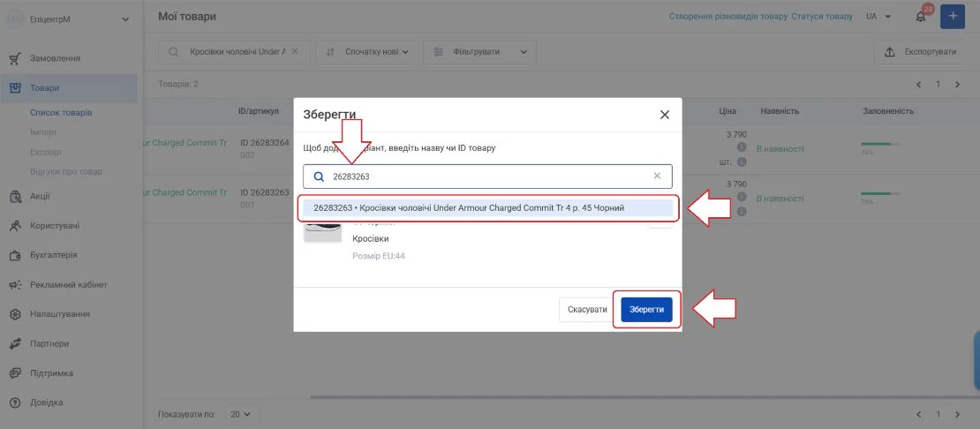
Task: Click the ID/артикул column header
Action: (x=259, y=111)
